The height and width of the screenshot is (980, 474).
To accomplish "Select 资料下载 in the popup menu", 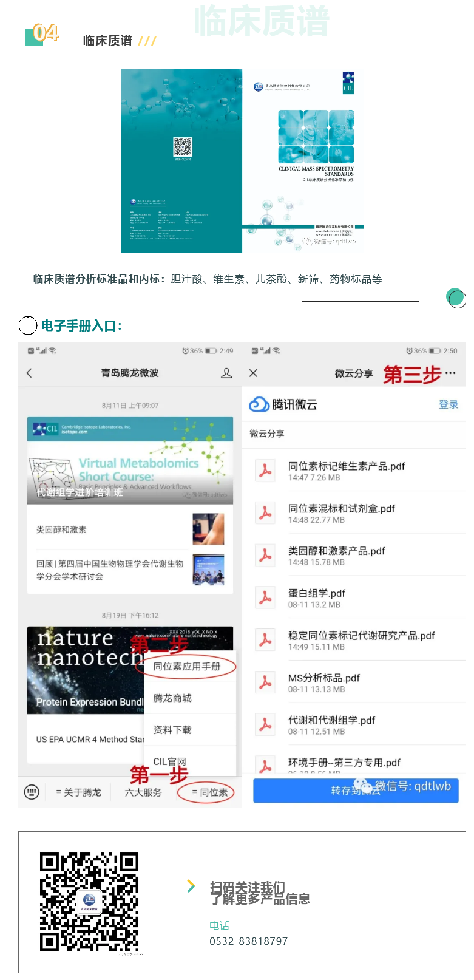I will pos(172,730).
